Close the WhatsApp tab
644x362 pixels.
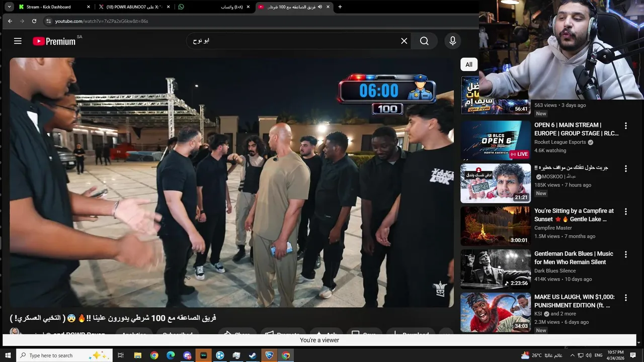[x=248, y=7]
